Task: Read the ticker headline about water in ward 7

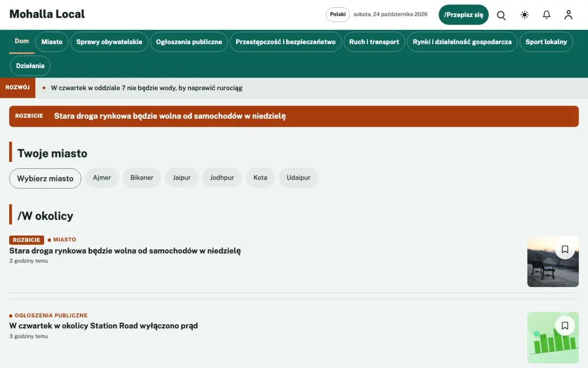Action: tap(147, 88)
